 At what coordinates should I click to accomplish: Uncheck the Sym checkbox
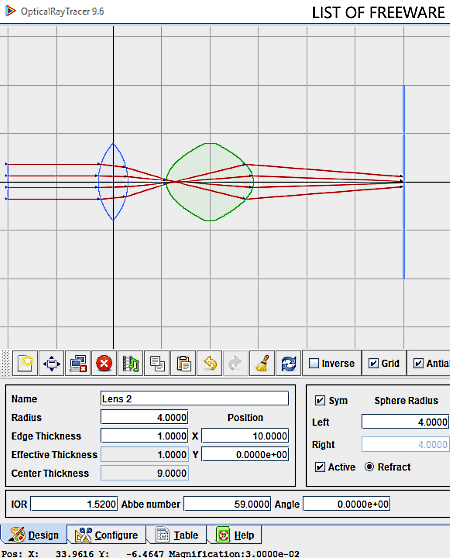click(320, 400)
